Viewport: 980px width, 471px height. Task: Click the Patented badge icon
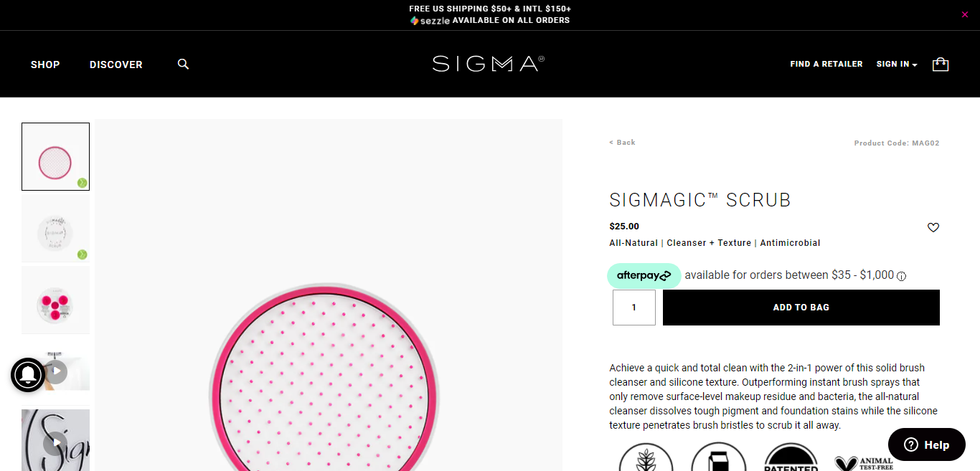click(791, 459)
